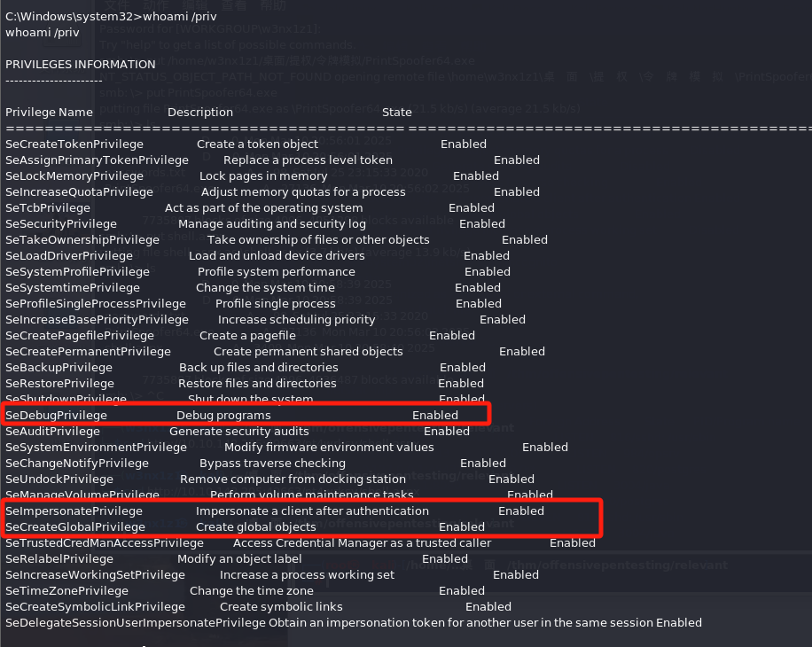Click 'Replace a process level token' text
This screenshot has width=812, height=647.
pos(308,160)
